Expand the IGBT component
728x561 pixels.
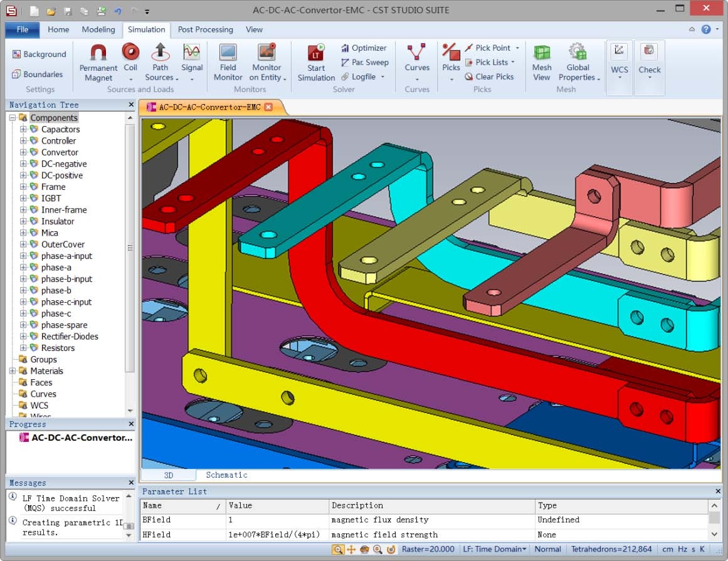click(23, 198)
